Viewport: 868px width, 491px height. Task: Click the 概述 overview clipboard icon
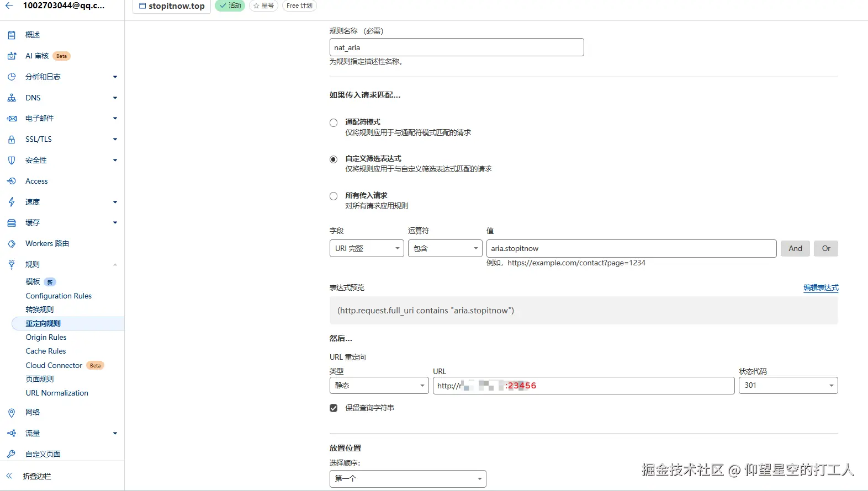point(12,35)
